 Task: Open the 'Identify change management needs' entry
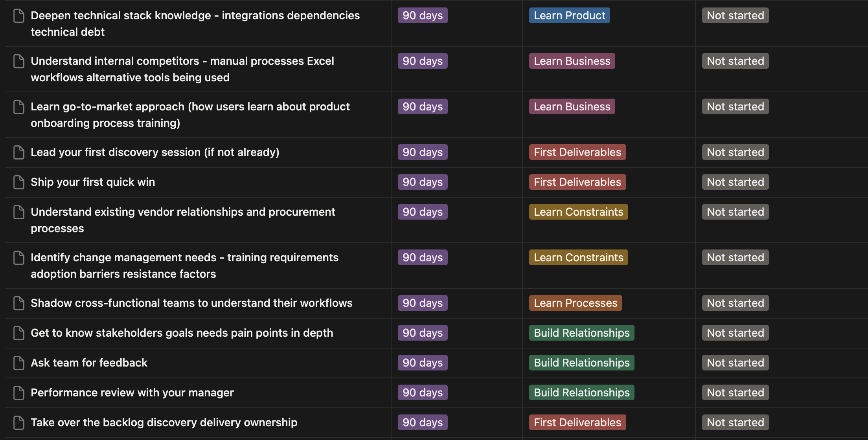click(x=184, y=258)
